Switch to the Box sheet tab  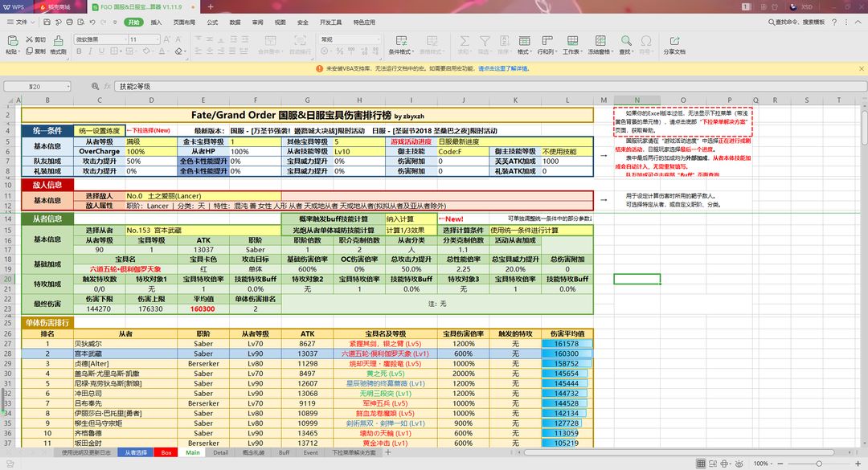point(166,452)
